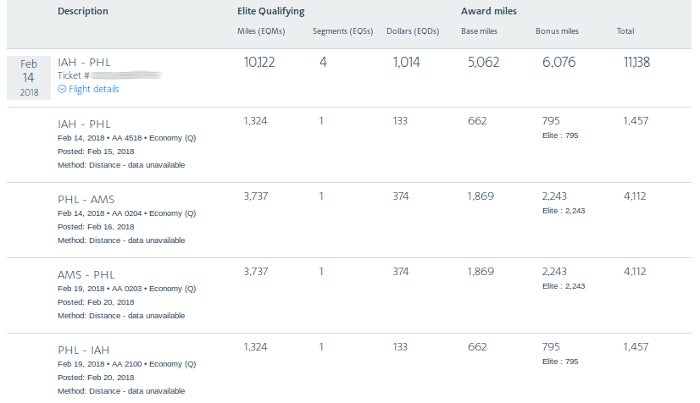The image size is (700, 403).
Task: Select the AMS - PHL segment title
Action: [86, 274]
